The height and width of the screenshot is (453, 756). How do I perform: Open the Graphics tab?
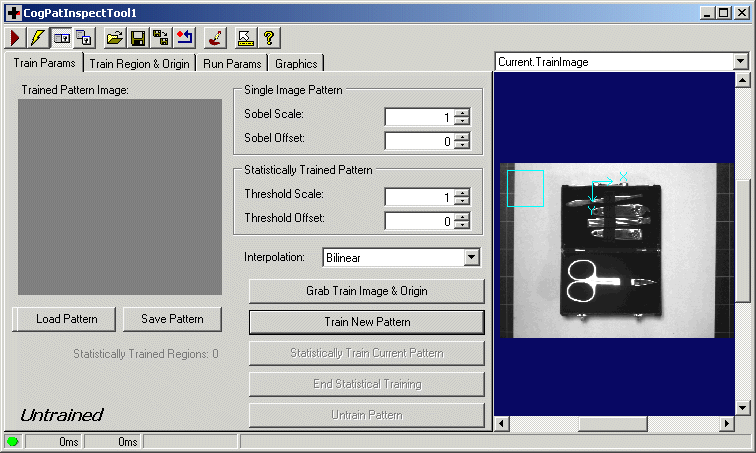(296, 64)
